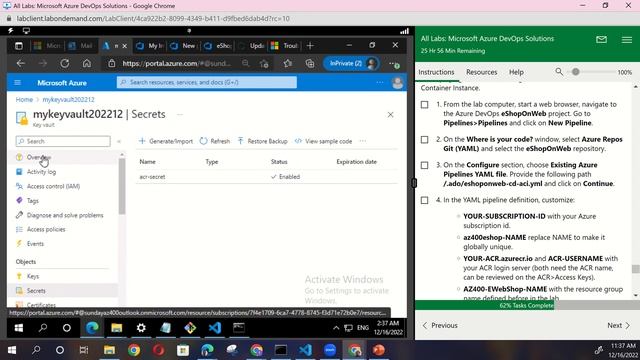Open the lab mail envelope icon
This screenshot has height=360, width=640.
click(602, 40)
